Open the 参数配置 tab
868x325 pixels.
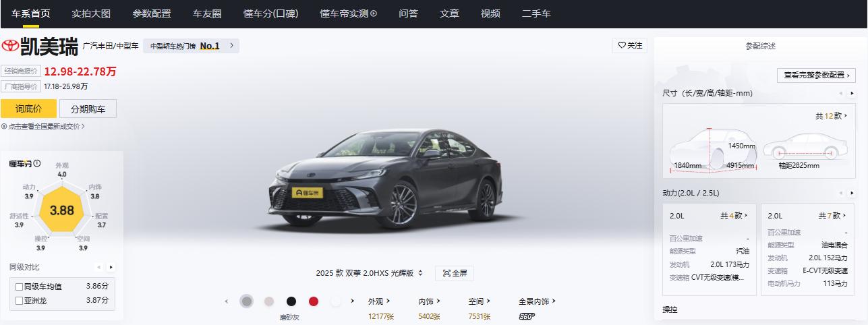click(152, 13)
